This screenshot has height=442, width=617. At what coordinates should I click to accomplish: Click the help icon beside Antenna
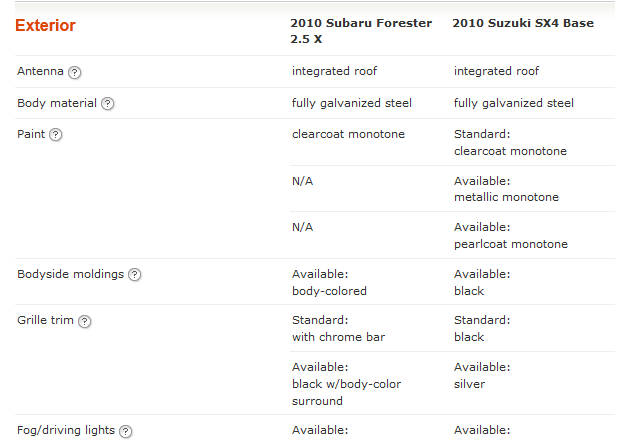click(x=75, y=72)
